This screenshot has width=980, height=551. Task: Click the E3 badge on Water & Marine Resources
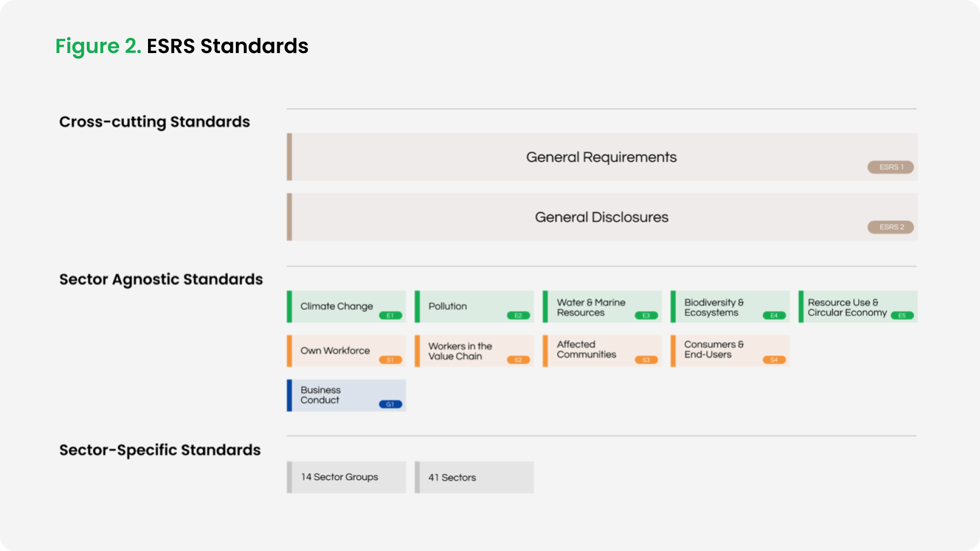click(646, 315)
